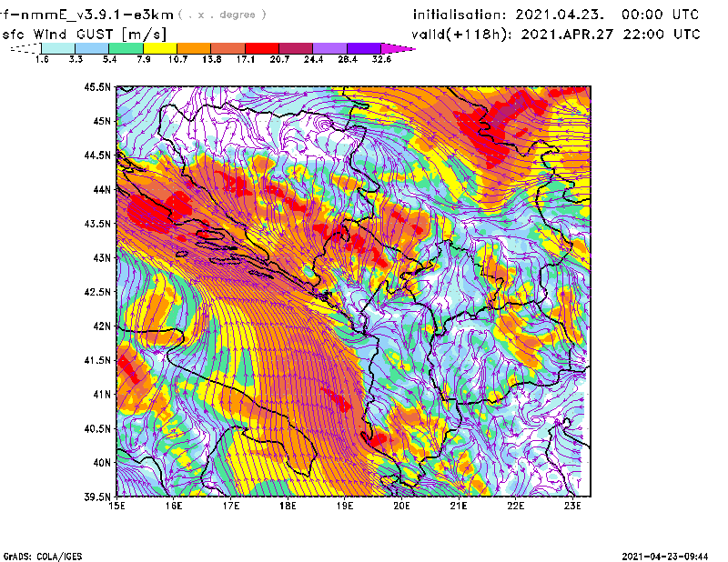This screenshot has width=728, height=562.
Task: Click the deep violet legend swatch
Action: click(x=364, y=48)
